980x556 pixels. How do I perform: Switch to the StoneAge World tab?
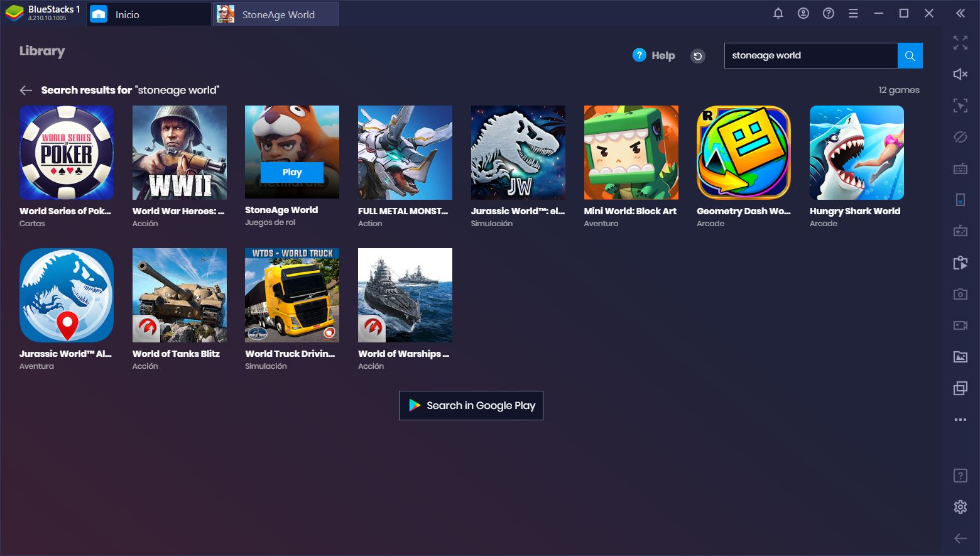(276, 14)
